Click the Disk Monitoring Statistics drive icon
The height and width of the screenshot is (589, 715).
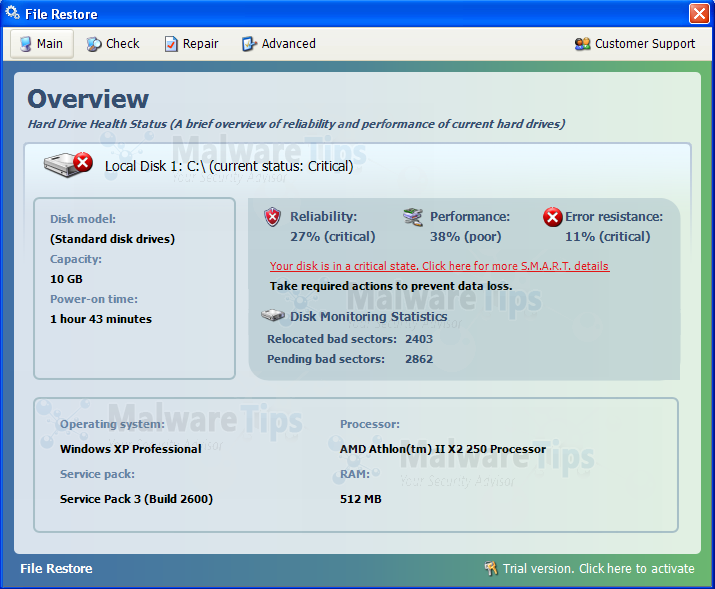[273, 315]
